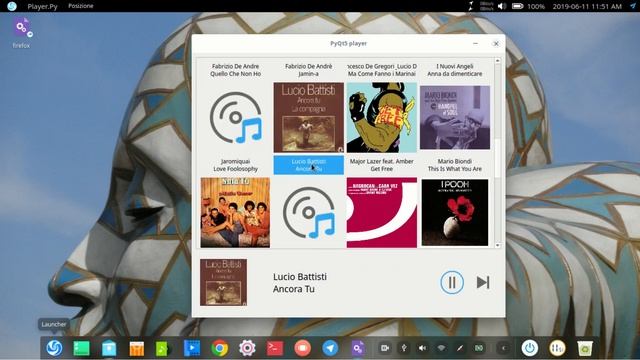Screen dimensions: 640x360
Task: Click the date and time in top panel
Action: pos(587,6)
